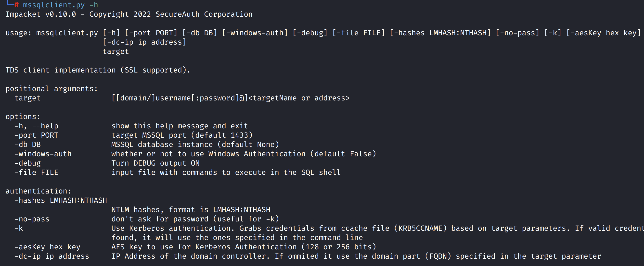Click the -no-pass option name
The height and width of the screenshot is (266, 644).
click(32, 219)
